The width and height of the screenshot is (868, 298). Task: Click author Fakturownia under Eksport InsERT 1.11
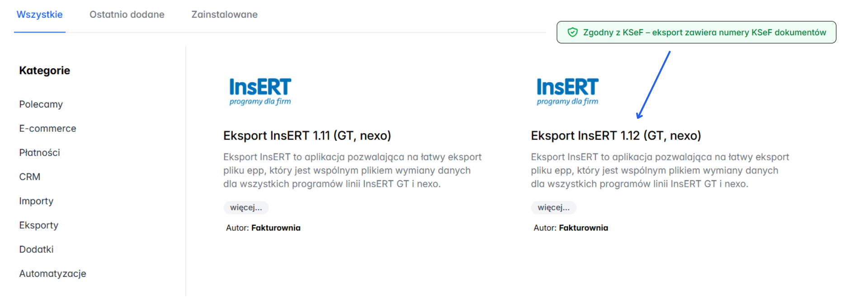276,228
